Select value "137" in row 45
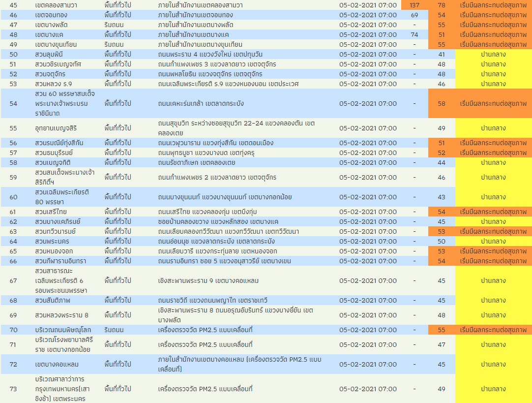The height and width of the screenshot is (403, 532). coord(414,5)
